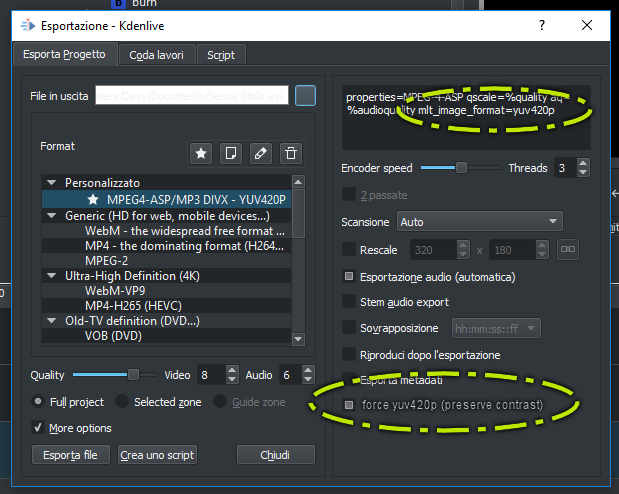The width and height of the screenshot is (619, 494).
Task: Decrease Threads value with down arrow
Action: pyautogui.click(x=583, y=173)
